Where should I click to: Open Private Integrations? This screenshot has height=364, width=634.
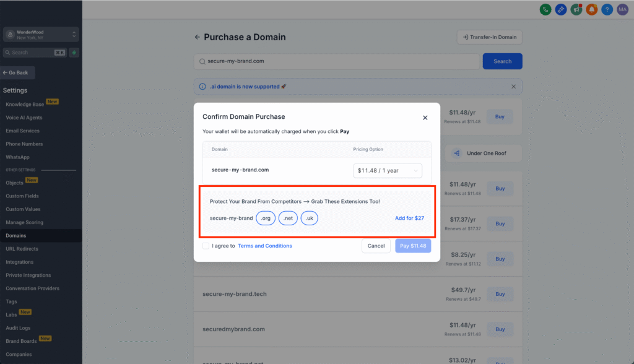tap(28, 275)
